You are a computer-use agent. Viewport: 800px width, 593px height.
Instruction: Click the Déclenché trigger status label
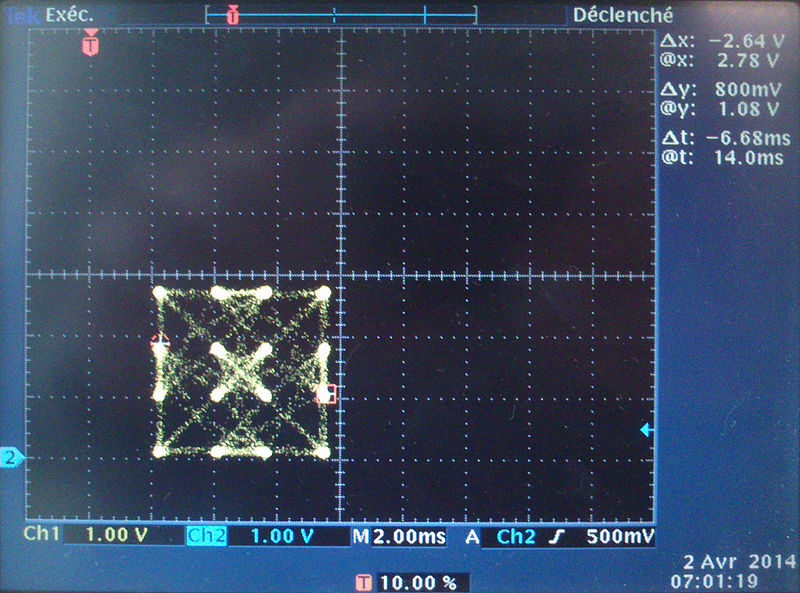pos(623,16)
